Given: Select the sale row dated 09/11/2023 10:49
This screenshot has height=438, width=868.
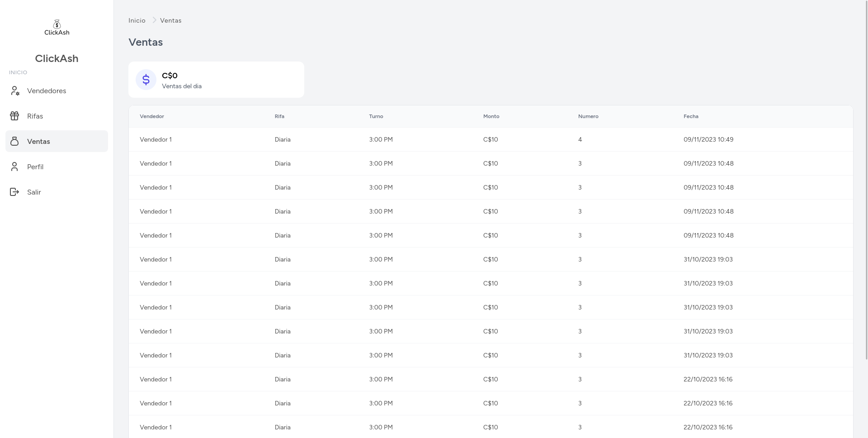Looking at the screenshot, I should click(x=491, y=139).
